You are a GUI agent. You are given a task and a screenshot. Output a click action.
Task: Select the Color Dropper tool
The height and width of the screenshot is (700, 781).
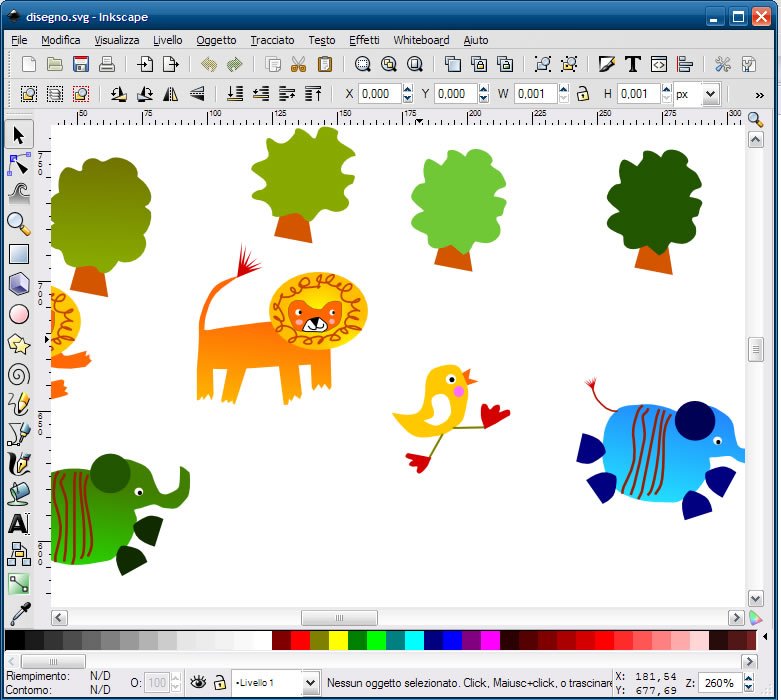(18, 613)
